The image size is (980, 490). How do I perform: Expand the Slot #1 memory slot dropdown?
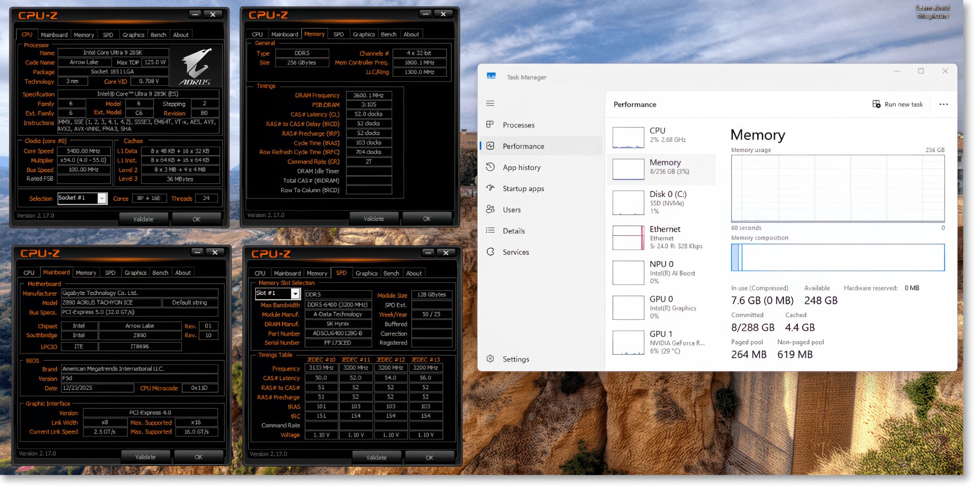tap(295, 293)
